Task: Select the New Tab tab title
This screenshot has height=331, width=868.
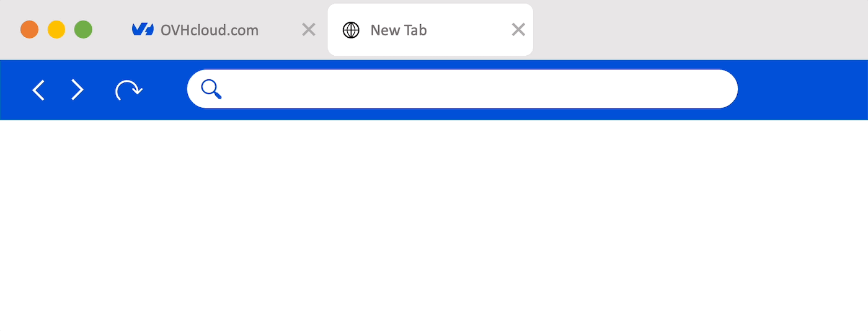Action: 398,30
